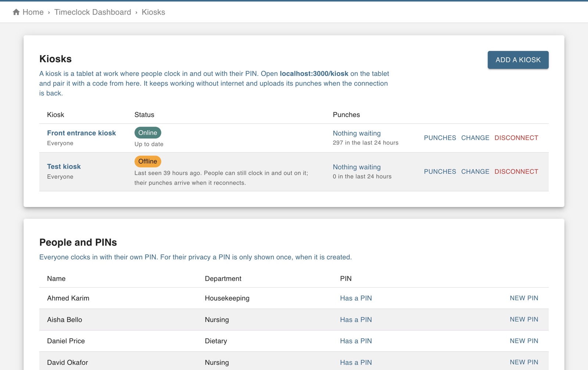Change the Test kiosk settings
Image resolution: width=588 pixels, height=370 pixels.
click(475, 171)
